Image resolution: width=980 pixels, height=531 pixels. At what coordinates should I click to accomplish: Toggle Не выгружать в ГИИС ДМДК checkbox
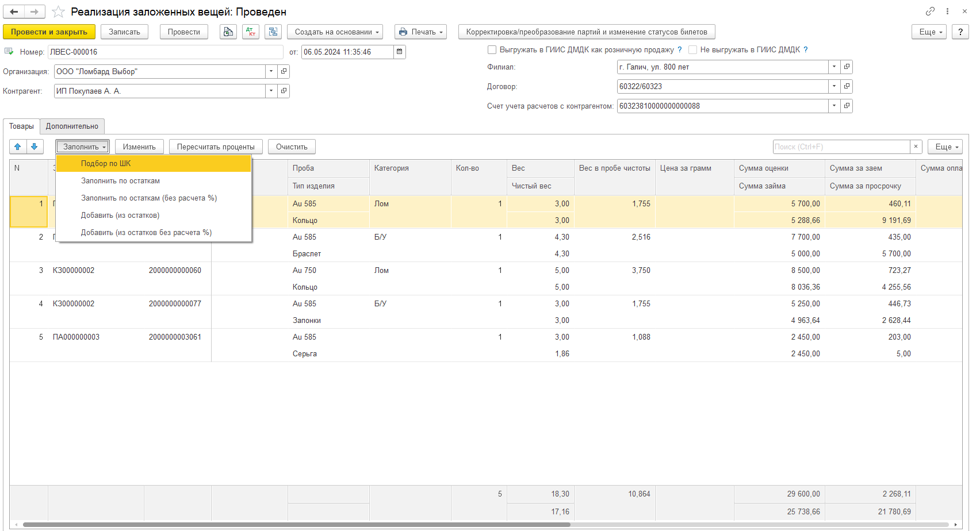point(692,49)
